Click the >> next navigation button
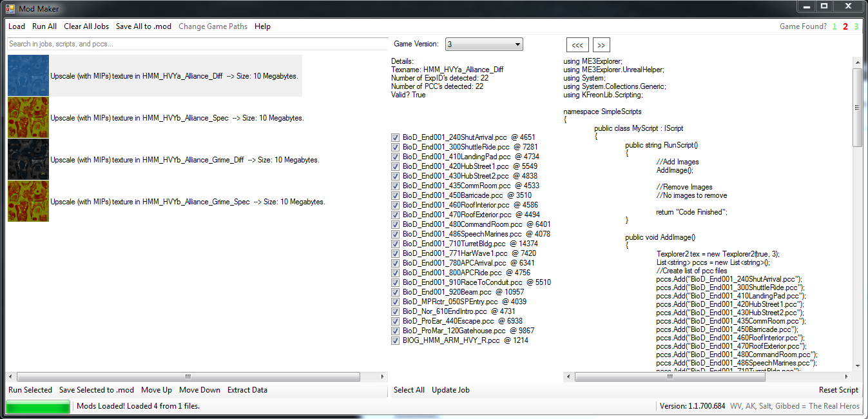 pos(601,45)
